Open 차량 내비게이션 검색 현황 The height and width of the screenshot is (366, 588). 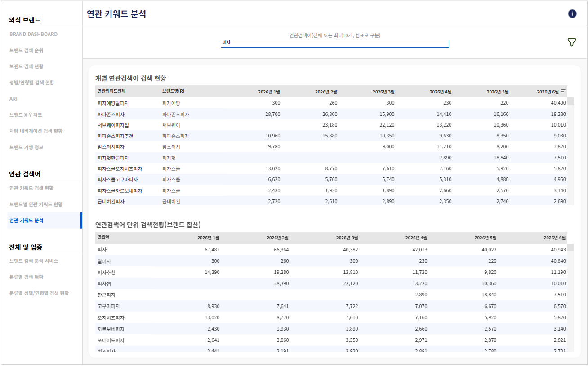pos(36,131)
